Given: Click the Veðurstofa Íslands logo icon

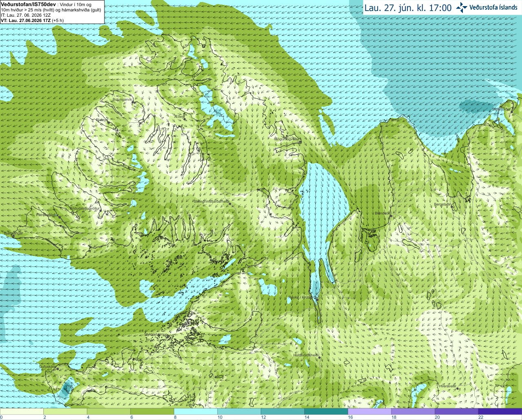Looking at the screenshot, I should pos(462,7).
